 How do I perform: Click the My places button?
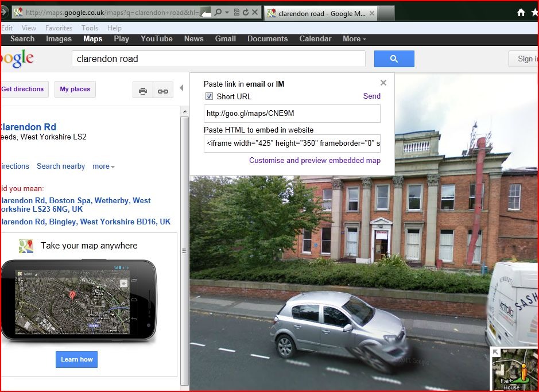75,90
